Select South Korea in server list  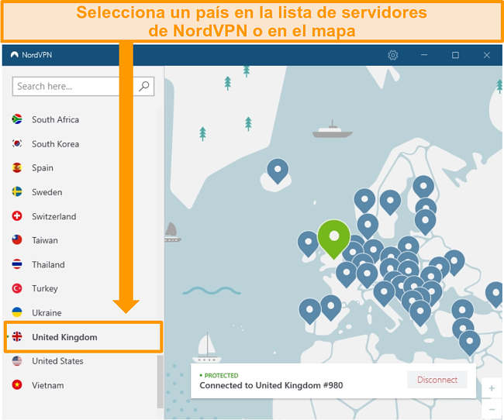55,144
